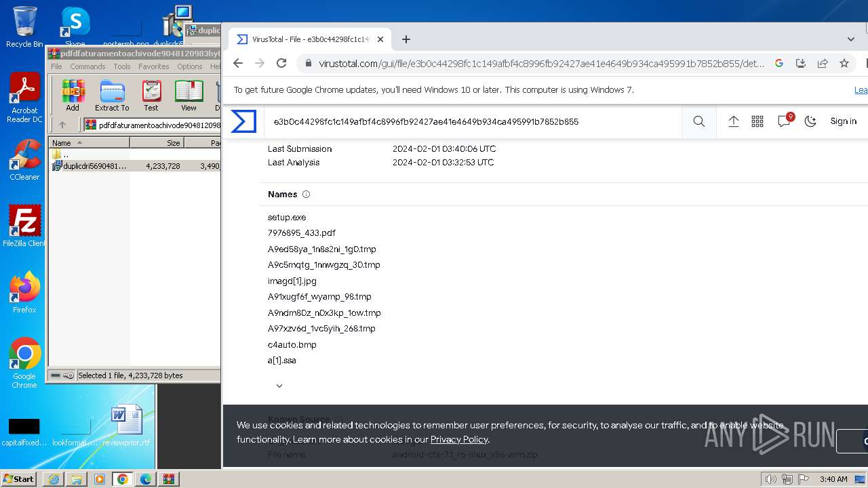Screen dimensions: 868x488
Task: Click VirusTotal hash search field
Action: coord(473,122)
